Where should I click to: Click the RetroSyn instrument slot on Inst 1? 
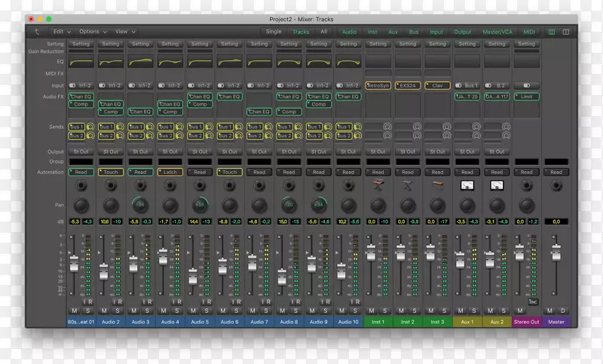coord(378,86)
